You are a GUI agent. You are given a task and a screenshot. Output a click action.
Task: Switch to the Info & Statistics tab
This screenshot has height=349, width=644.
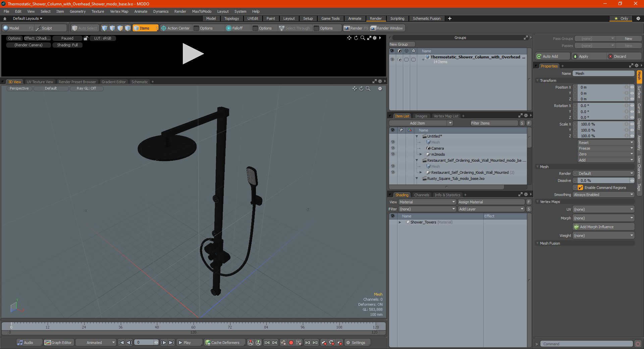click(447, 195)
